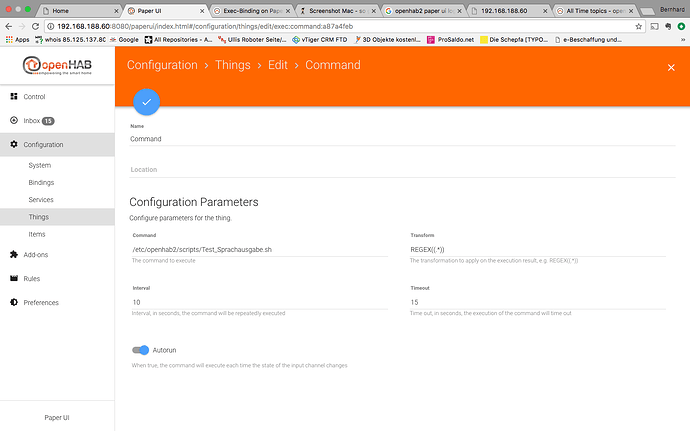Open Control from sidebar

tap(57, 96)
